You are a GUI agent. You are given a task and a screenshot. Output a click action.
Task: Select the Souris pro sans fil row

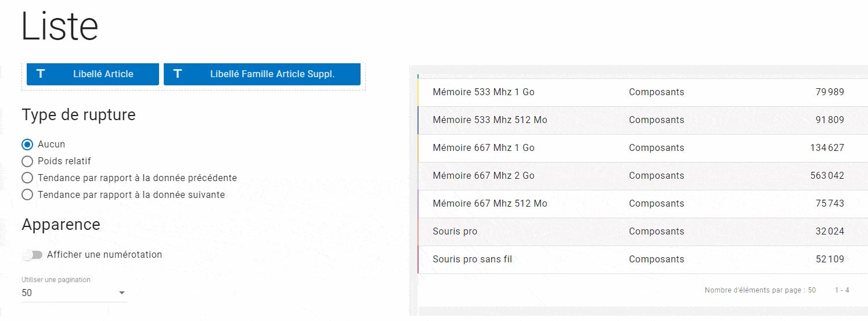pyautogui.click(x=472, y=259)
